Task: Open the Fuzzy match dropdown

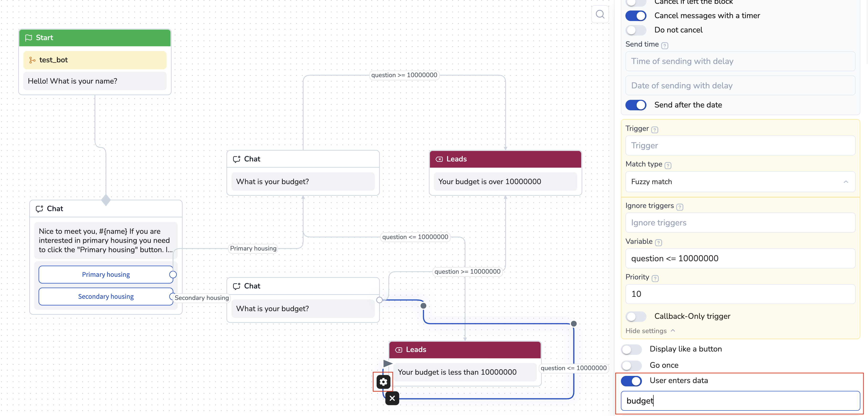Action: pos(740,182)
